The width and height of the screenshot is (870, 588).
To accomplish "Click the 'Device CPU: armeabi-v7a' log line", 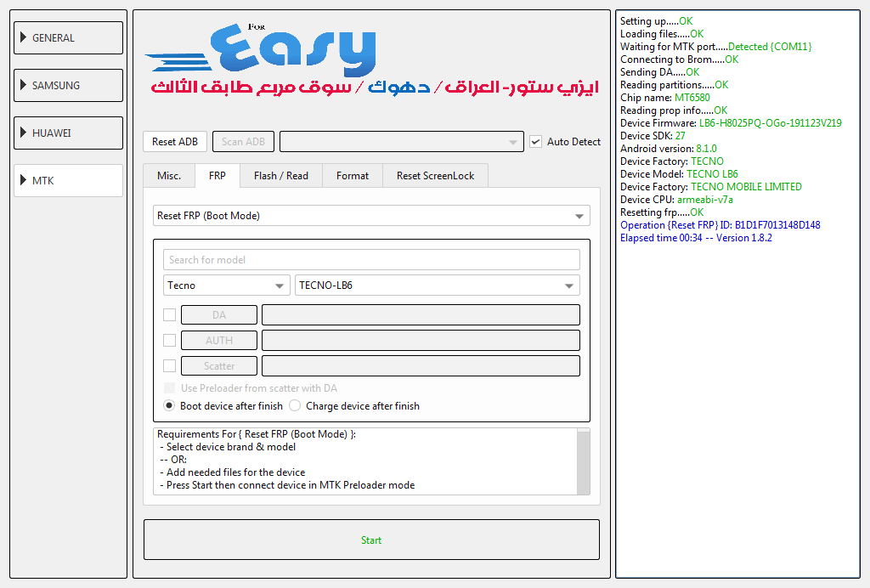I will click(x=676, y=200).
